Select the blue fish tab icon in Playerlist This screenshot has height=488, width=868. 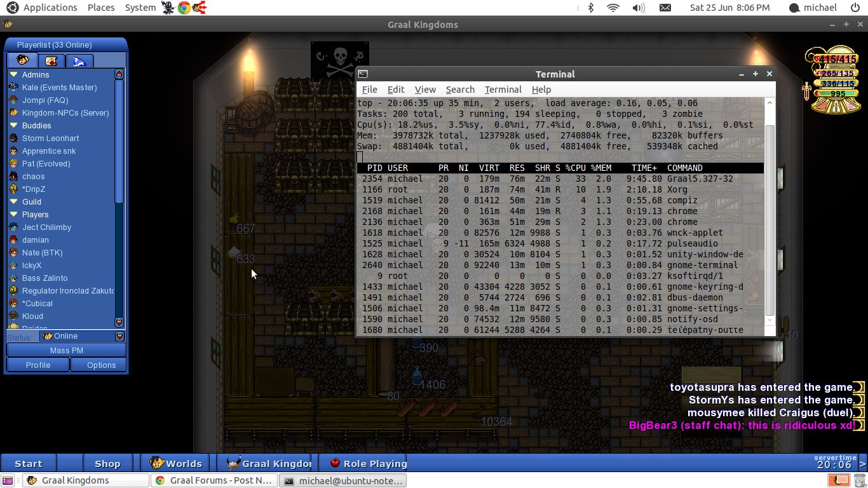tap(79, 60)
